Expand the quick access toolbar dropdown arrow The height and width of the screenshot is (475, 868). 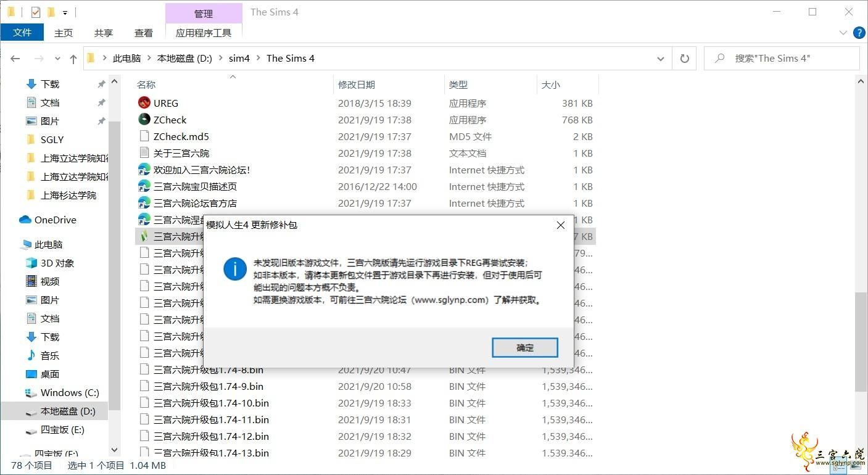tap(65, 12)
